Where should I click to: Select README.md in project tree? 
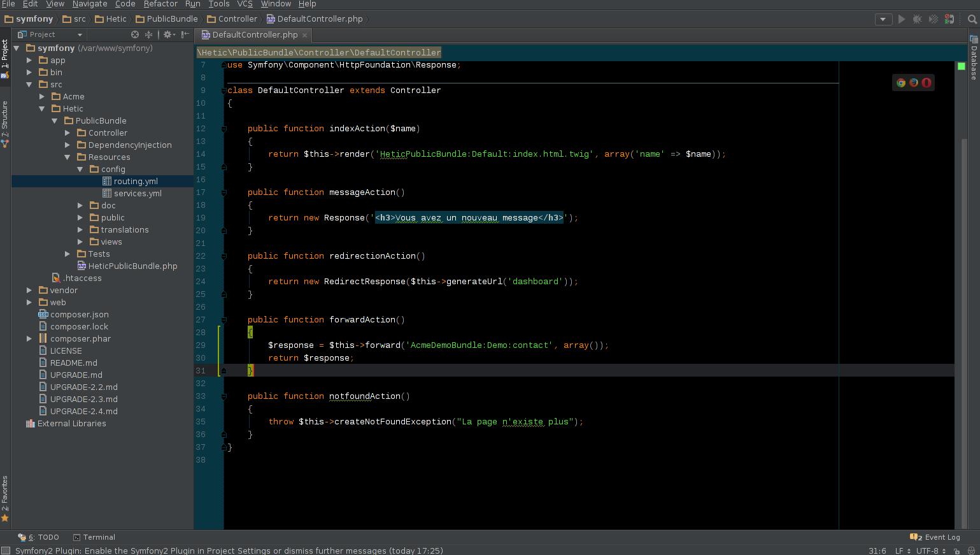coord(68,363)
